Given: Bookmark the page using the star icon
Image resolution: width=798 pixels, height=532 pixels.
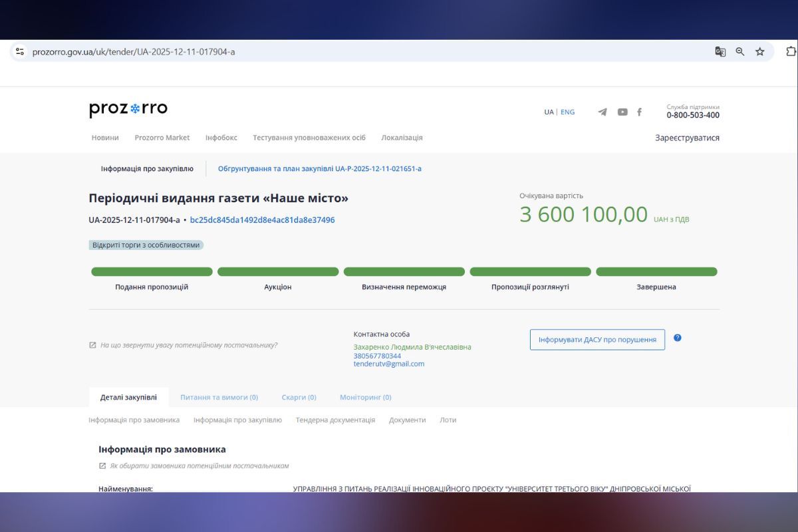Looking at the screenshot, I should click(x=759, y=51).
